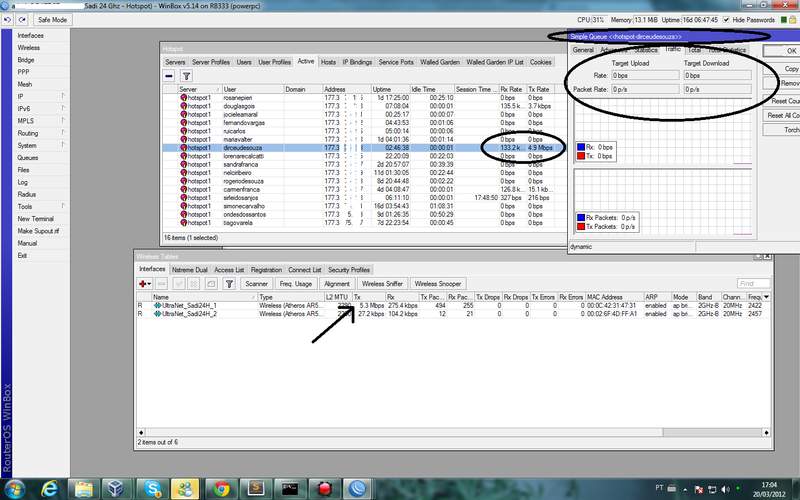
Task: Click the undo arrow in WinBox toolbar
Action: (8, 20)
